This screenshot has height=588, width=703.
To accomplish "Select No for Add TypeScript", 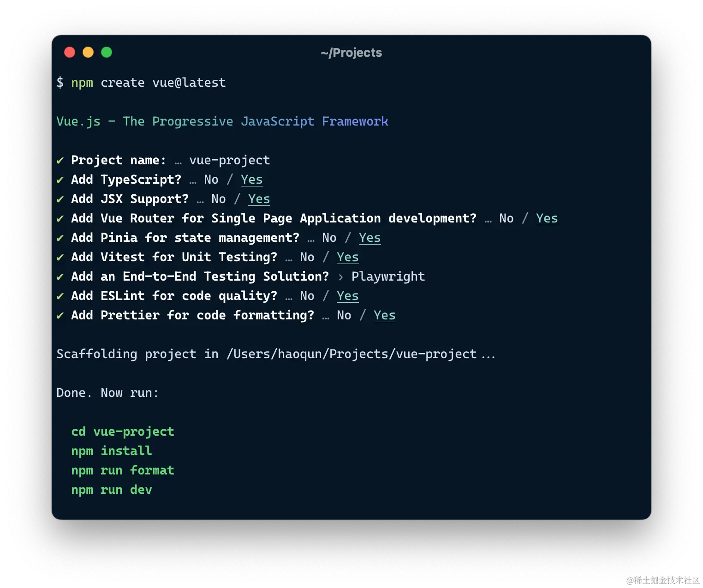I will tap(211, 180).
